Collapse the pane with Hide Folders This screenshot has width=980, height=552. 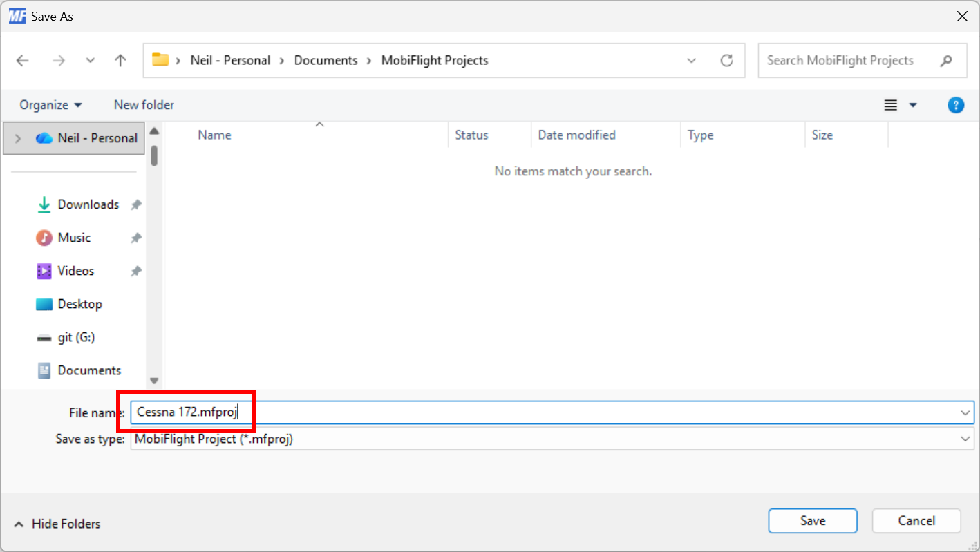click(57, 524)
